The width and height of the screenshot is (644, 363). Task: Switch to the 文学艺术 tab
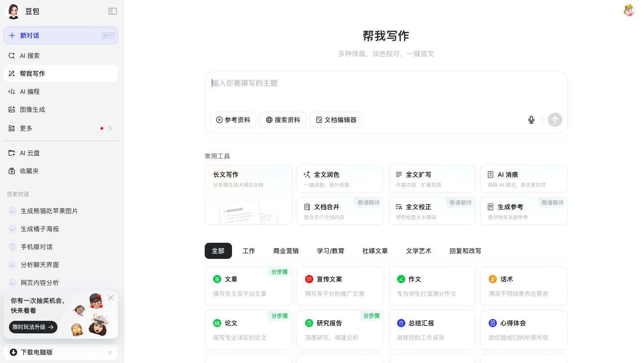419,251
